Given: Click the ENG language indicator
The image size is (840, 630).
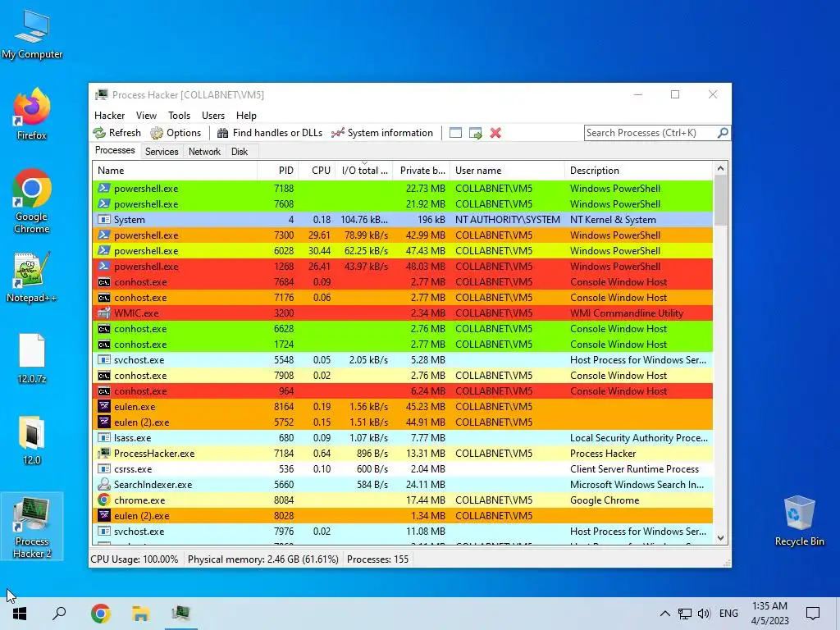Looking at the screenshot, I should [728, 614].
